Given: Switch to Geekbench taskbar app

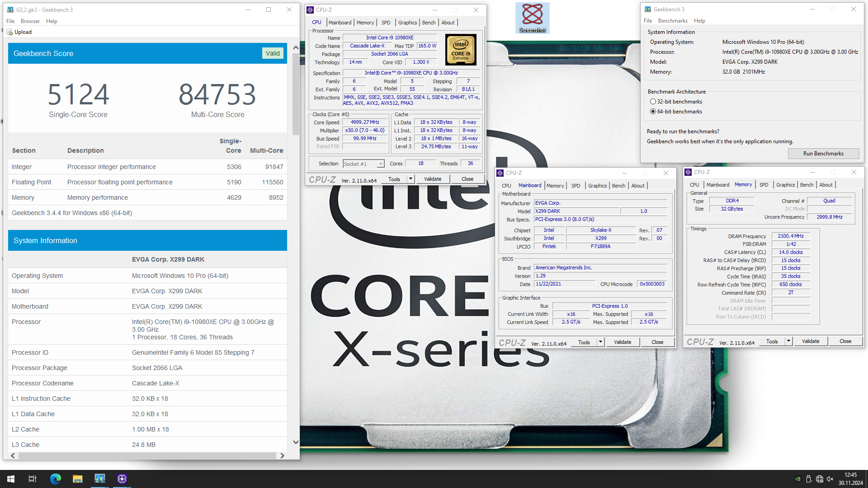Looking at the screenshot, I should (x=99, y=479).
